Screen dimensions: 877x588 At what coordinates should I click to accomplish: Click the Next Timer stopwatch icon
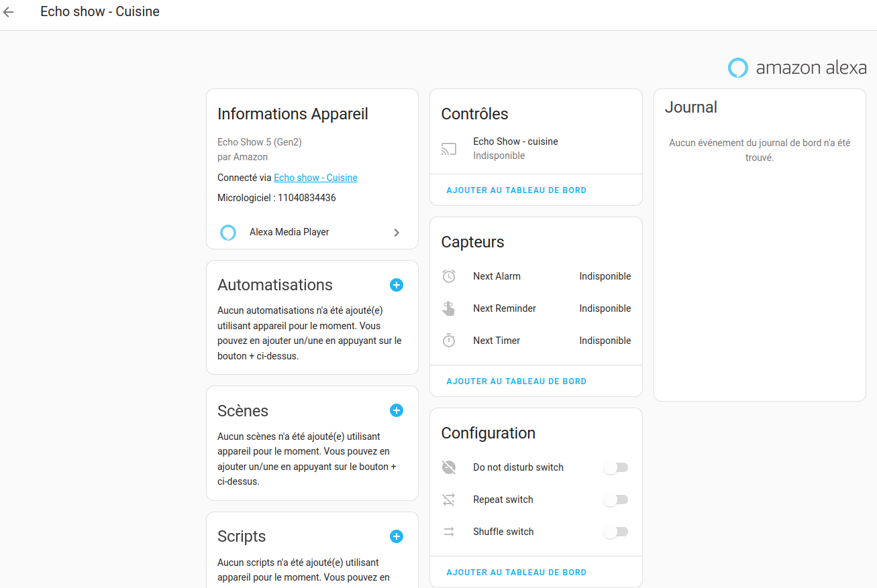click(x=449, y=341)
